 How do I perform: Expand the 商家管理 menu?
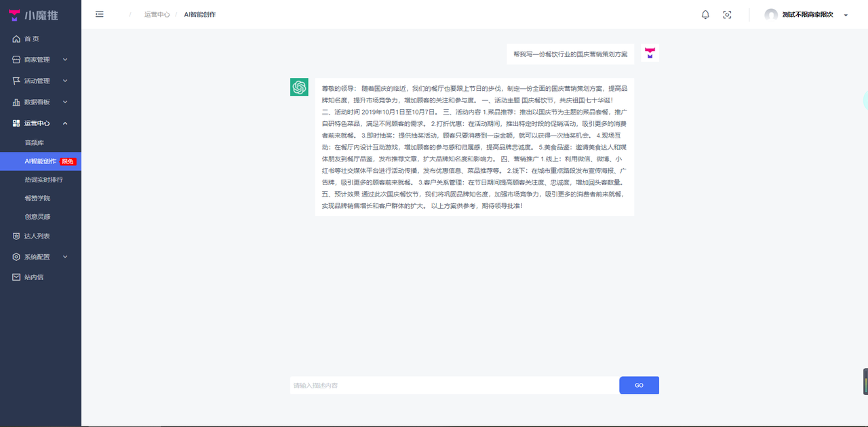(x=37, y=59)
